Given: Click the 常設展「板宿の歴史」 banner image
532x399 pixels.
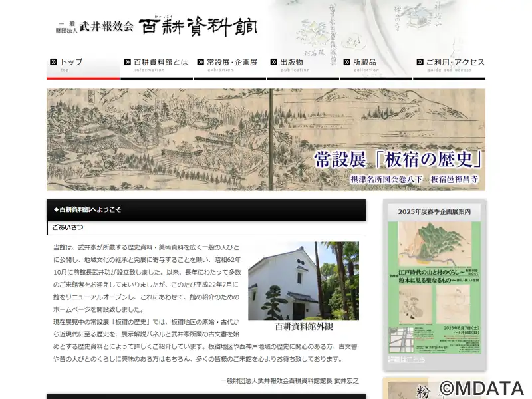Looking at the screenshot, I should click(265, 140).
